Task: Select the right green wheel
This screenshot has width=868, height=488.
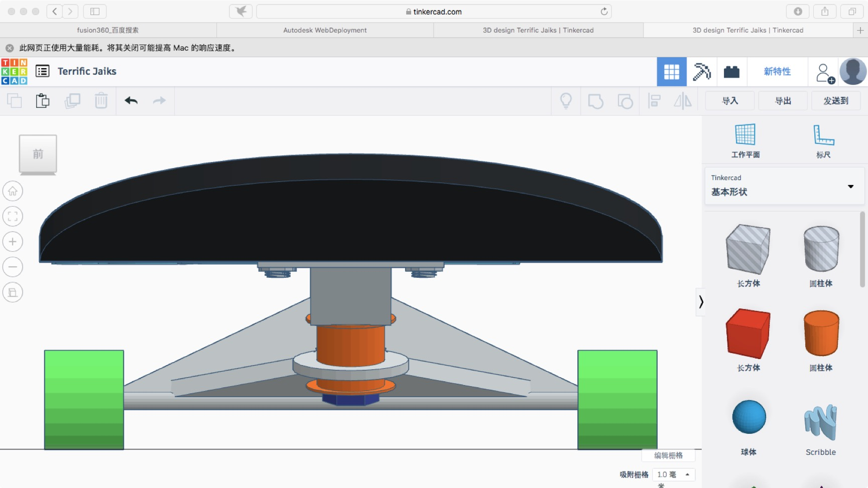Action: pyautogui.click(x=617, y=400)
